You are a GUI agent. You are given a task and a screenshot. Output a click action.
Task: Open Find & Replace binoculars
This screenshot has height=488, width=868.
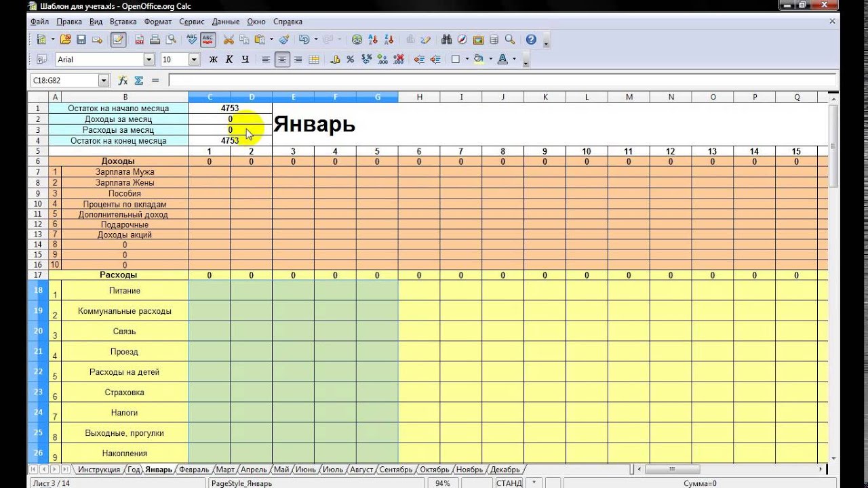pyautogui.click(x=446, y=39)
